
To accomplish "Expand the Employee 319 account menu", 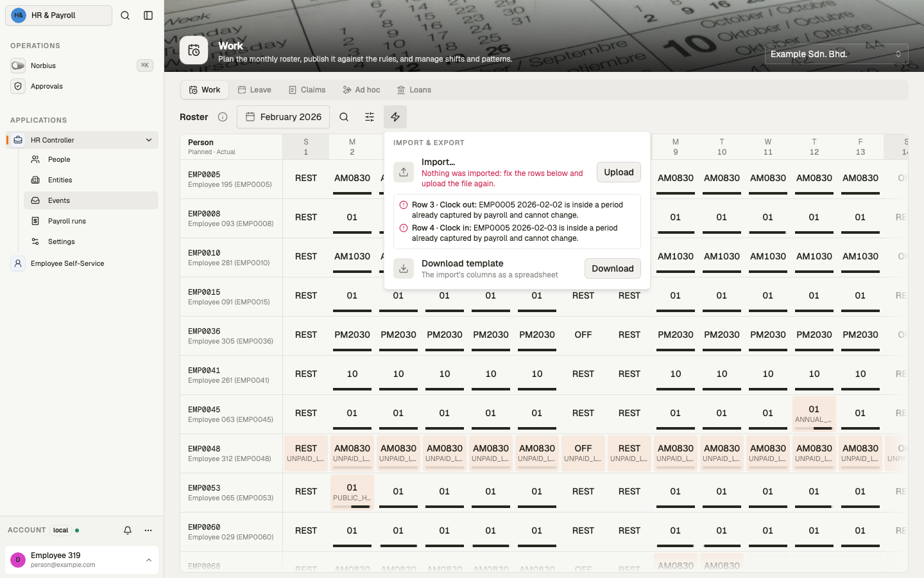I will [x=82, y=559].
